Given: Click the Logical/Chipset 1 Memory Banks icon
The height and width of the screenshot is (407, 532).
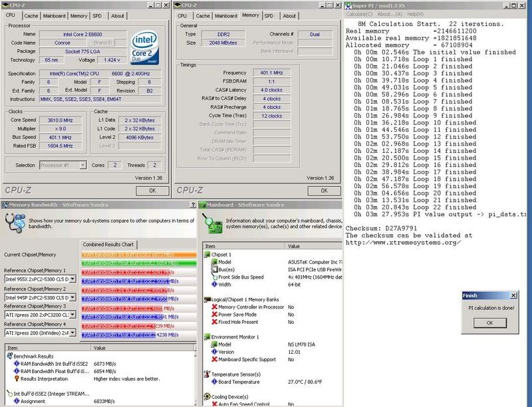Looking at the screenshot, I should pyautogui.click(x=207, y=299).
